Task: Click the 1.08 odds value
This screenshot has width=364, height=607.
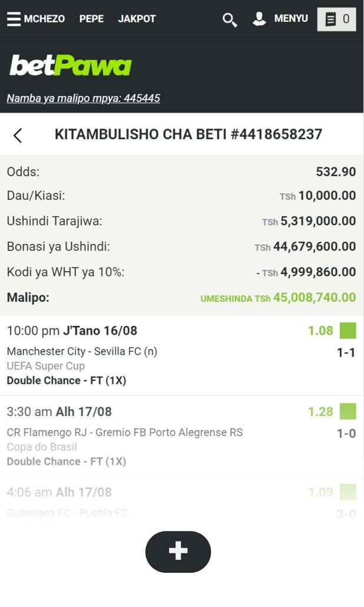Action: pos(320,331)
